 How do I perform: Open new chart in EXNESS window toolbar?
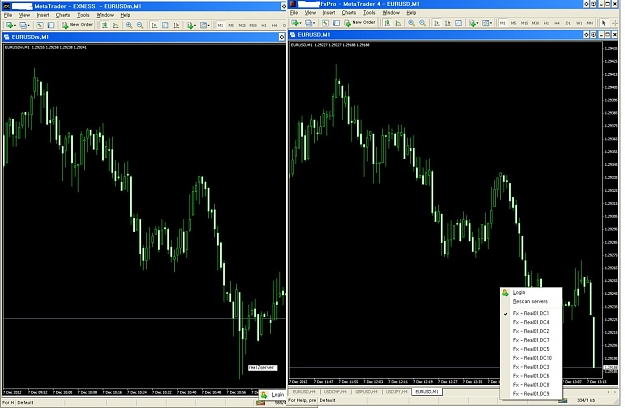pyautogui.click(x=9, y=25)
